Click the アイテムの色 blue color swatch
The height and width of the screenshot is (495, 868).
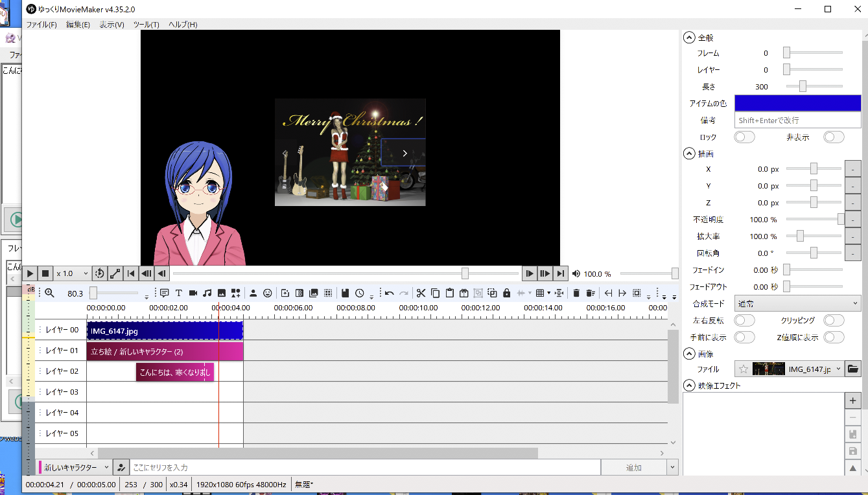797,103
